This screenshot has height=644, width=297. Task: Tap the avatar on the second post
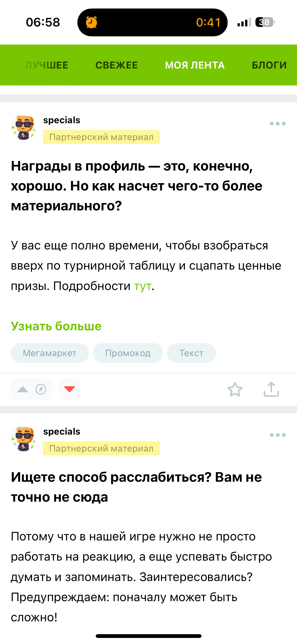pos(24,439)
